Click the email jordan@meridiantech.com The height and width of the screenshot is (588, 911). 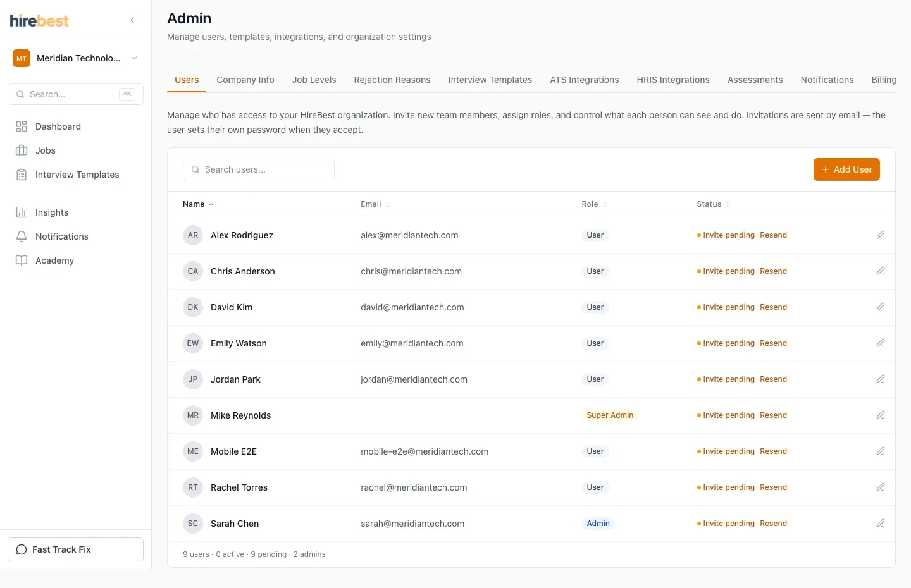(x=414, y=379)
